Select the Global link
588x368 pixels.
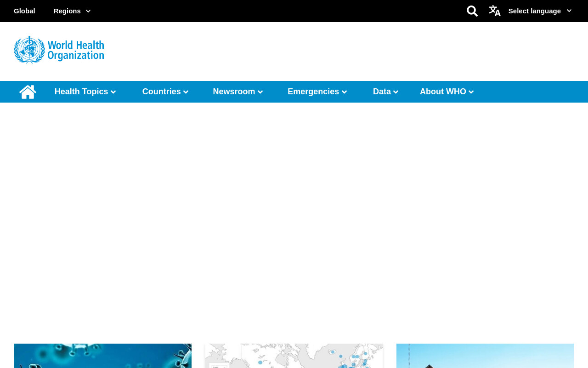24,11
